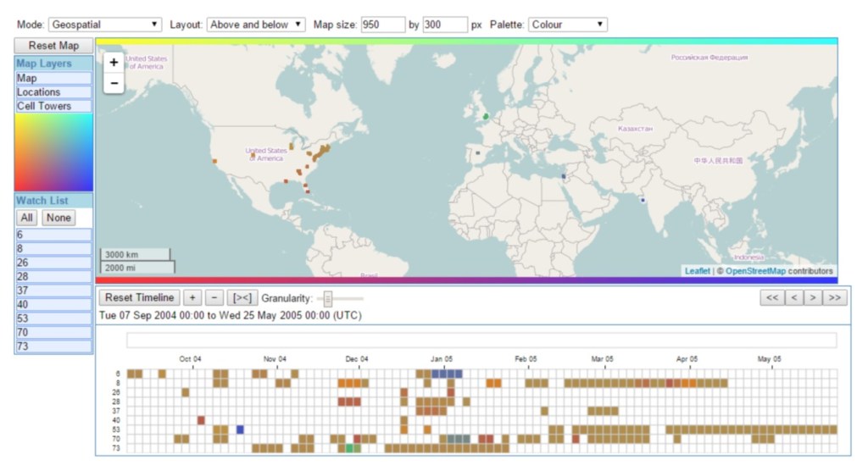Click the Reset Map button
This screenshot has height=465, width=868.
(53, 46)
